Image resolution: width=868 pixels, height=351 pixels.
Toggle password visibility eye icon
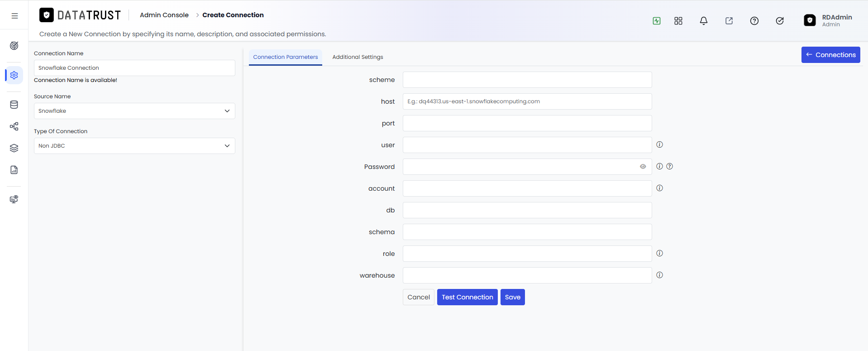pos(643,167)
